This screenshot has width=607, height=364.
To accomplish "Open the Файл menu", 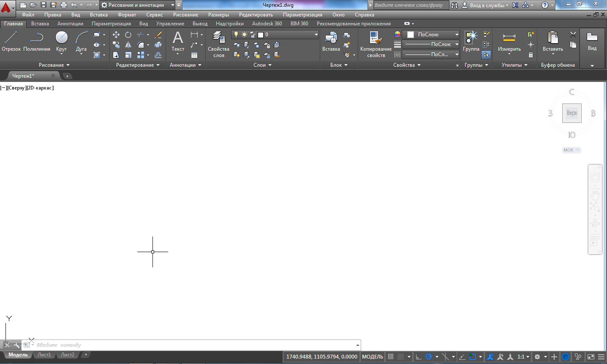I will (28, 15).
